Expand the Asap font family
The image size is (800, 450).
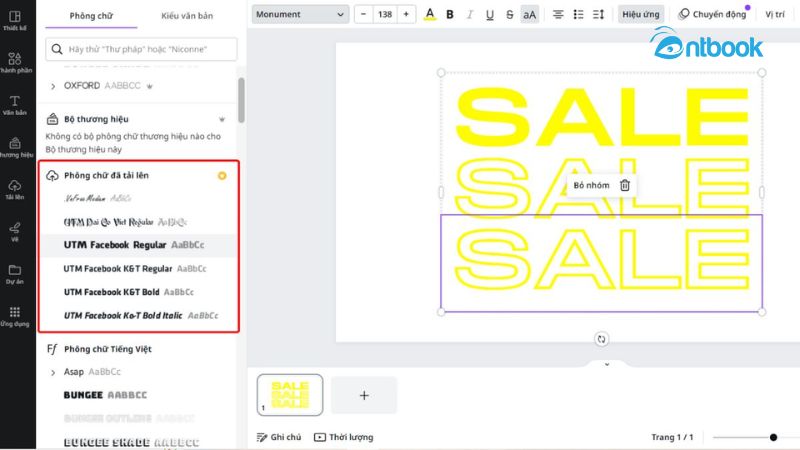pyautogui.click(x=53, y=372)
